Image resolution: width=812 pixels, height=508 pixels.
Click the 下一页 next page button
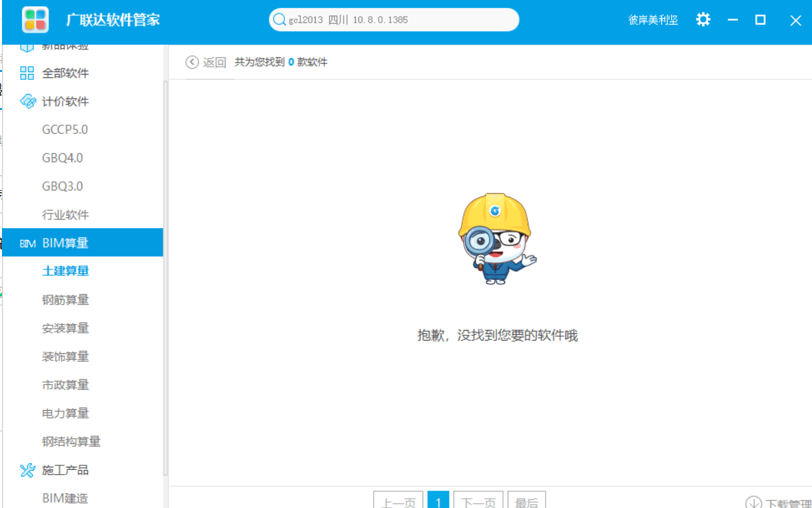click(x=478, y=500)
